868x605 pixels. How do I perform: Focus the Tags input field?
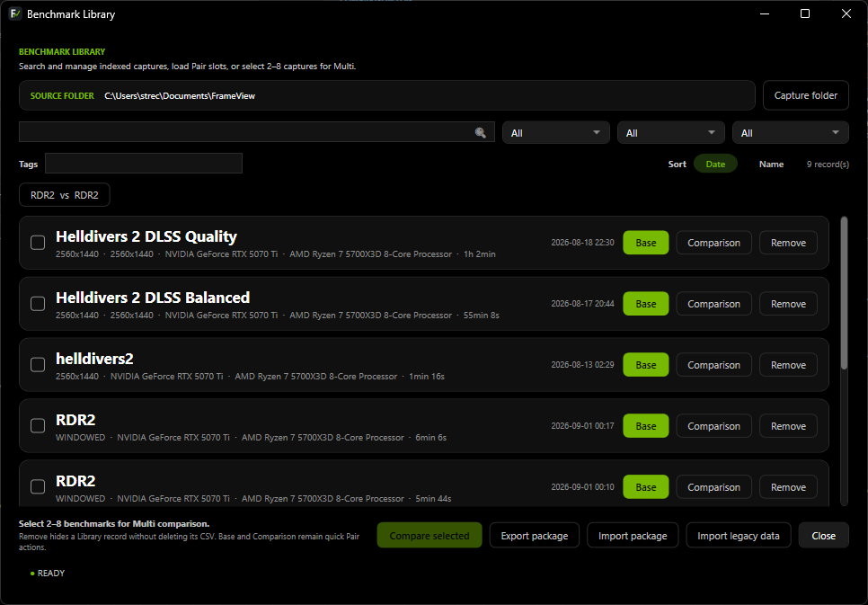[x=144, y=164]
